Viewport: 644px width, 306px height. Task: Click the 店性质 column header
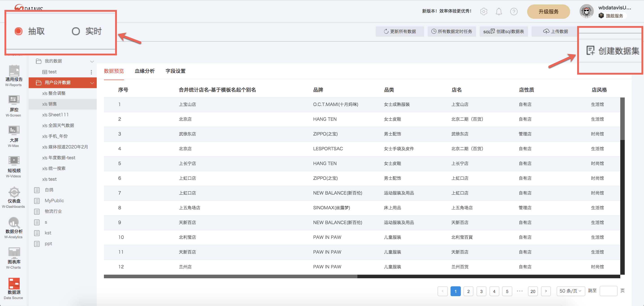[x=526, y=90]
